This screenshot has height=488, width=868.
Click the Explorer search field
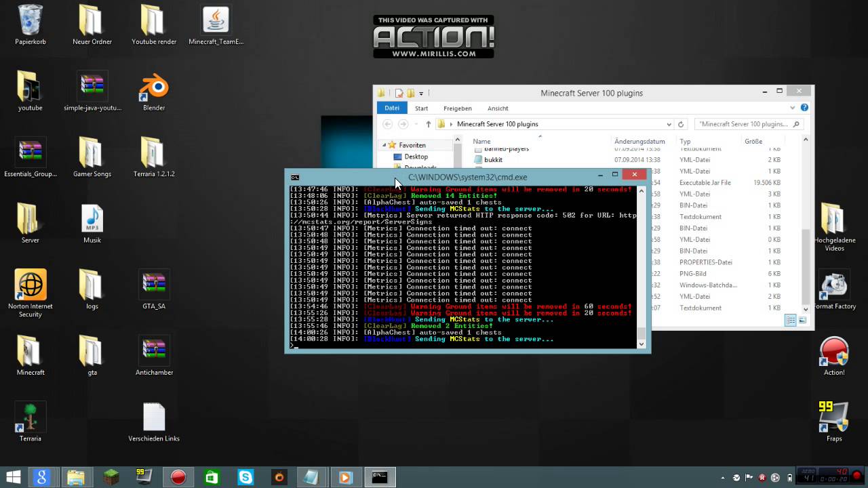pyautogui.click(x=749, y=124)
